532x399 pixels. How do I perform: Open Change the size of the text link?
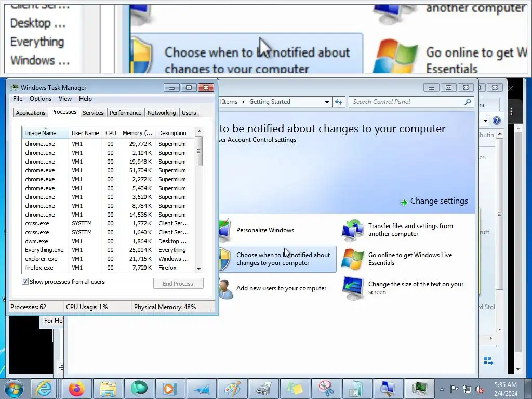(416, 288)
